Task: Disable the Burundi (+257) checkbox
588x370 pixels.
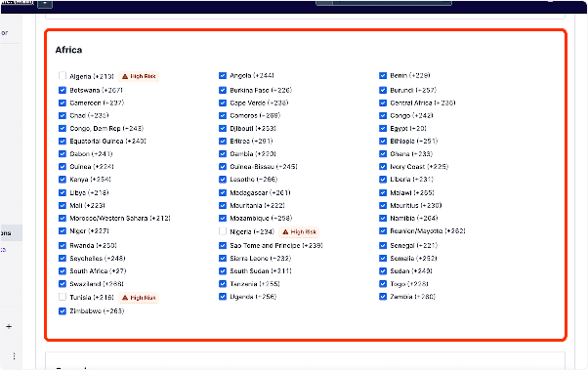Action: point(383,90)
